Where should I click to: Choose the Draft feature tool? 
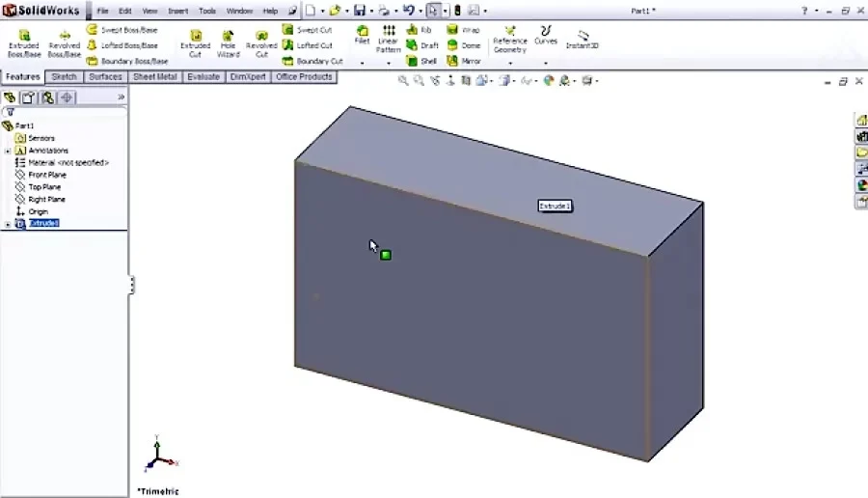[422, 45]
